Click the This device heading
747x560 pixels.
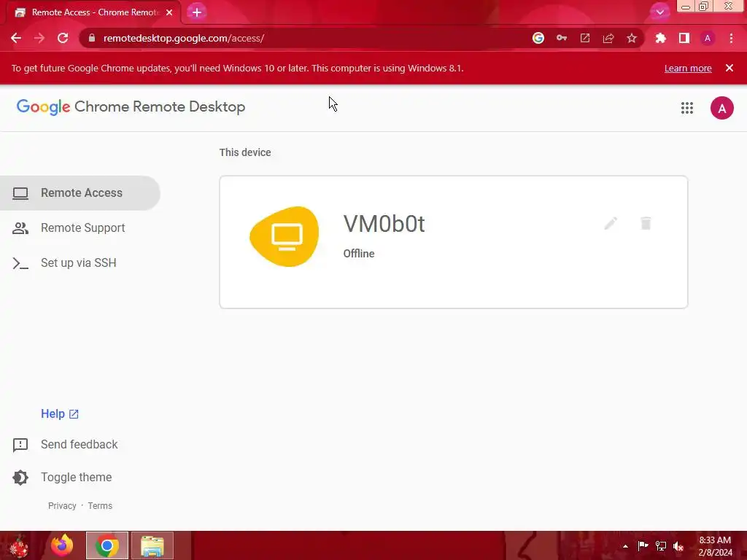click(245, 152)
